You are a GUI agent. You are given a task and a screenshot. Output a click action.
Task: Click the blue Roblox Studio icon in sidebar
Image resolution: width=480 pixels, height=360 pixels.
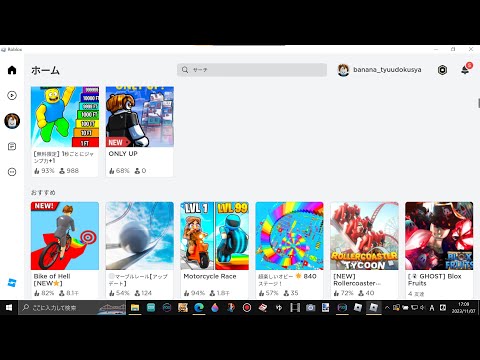(x=12, y=283)
